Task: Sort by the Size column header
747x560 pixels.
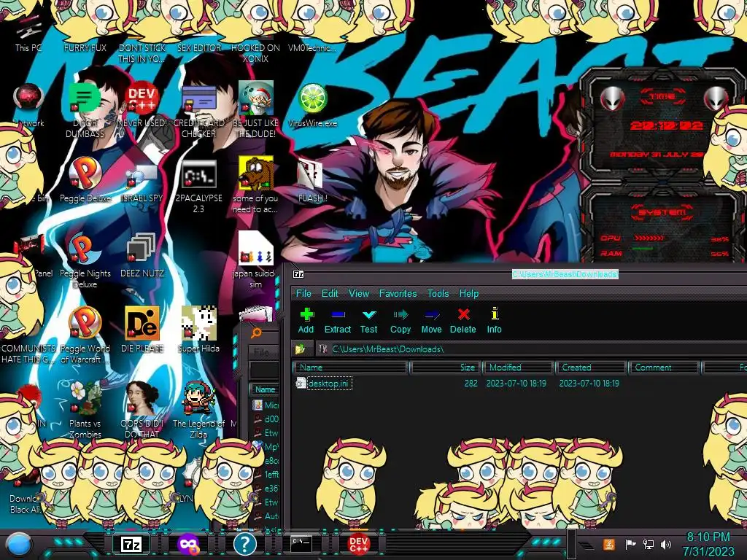Action: (x=445, y=367)
